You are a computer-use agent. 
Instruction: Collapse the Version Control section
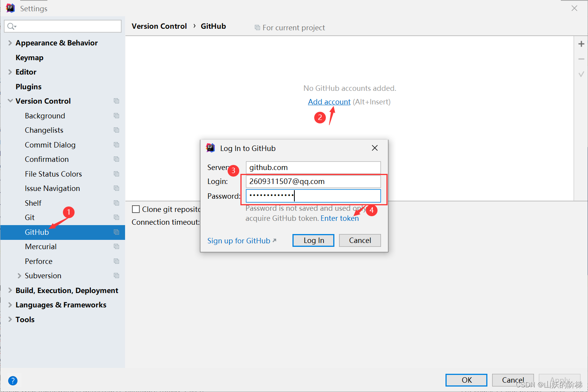(x=10, y=101)
